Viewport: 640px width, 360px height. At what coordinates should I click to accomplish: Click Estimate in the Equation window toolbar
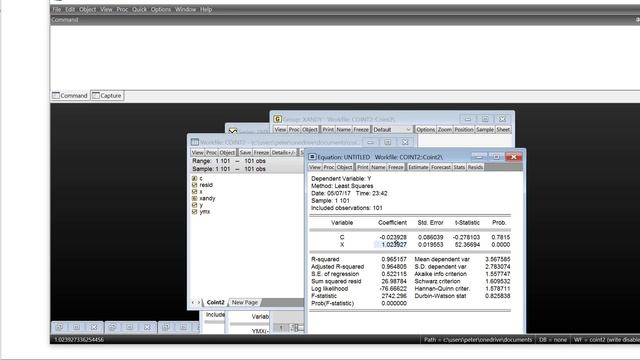click(418, 167)
